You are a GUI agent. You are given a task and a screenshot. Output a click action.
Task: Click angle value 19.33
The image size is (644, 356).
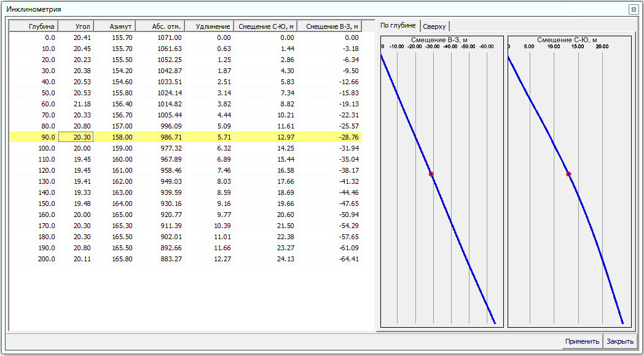(82, 192)
